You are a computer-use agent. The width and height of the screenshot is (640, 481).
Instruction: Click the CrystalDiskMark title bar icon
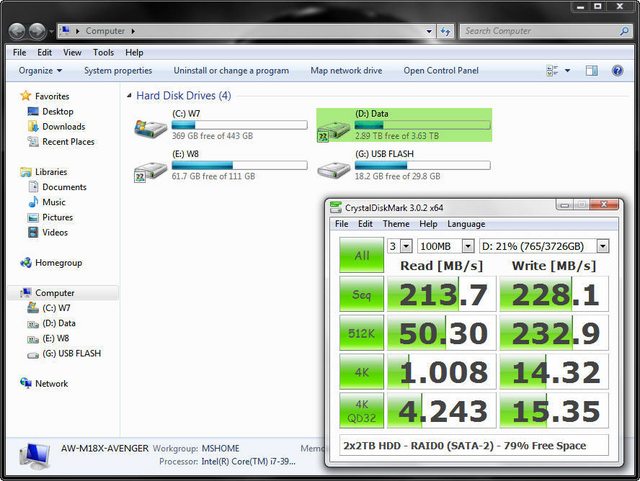[336, 207]
